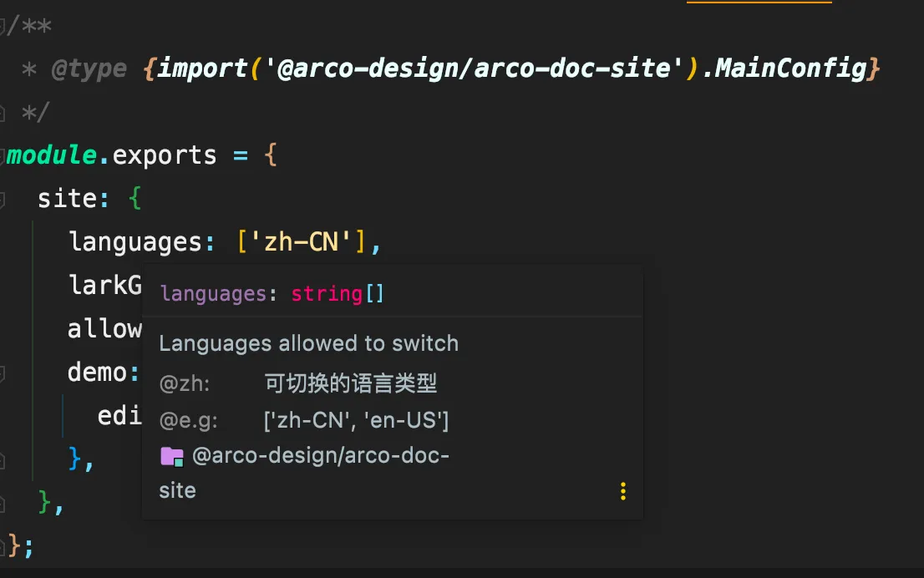Click the purple library folder icon in tooltip
Screen dimensions: 924x578
coord(172,457)
